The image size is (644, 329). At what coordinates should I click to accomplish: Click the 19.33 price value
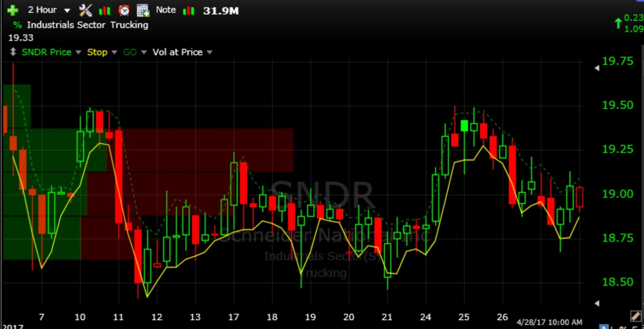tap(21, 38)
